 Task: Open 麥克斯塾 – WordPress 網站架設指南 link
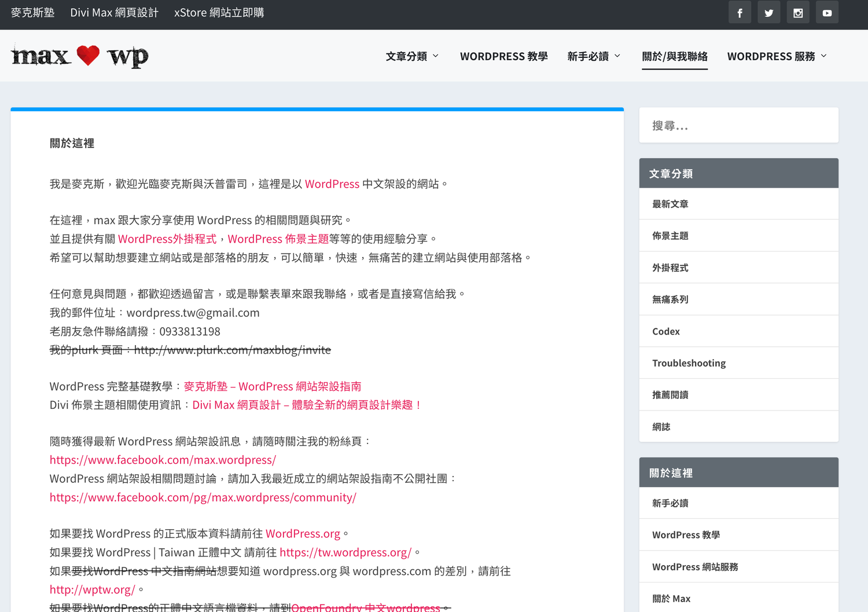coord(273,386)
